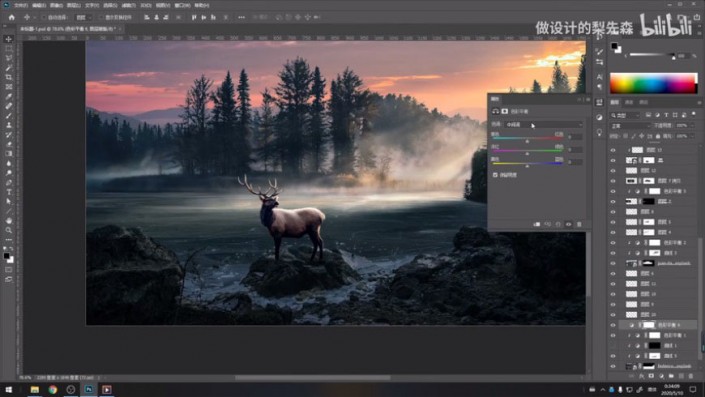Click the new adjustment layer icon in Layers footer

coord(661,376)
